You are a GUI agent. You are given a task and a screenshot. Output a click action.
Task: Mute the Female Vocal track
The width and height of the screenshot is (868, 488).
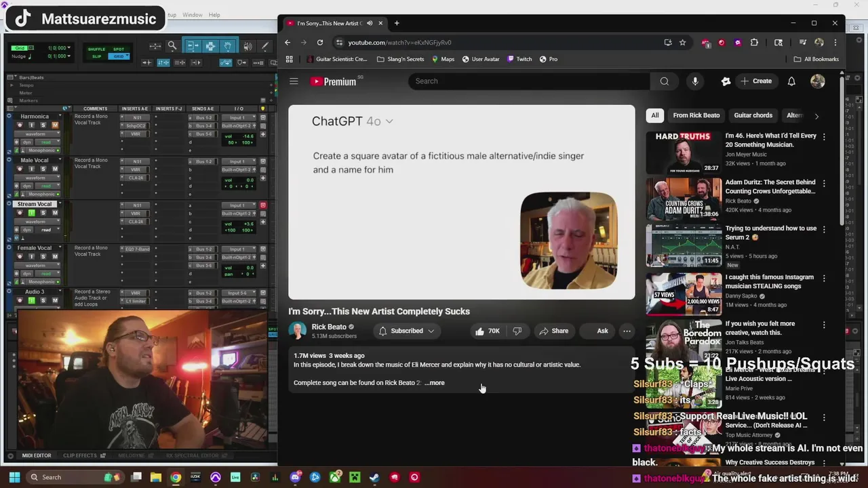click(55, 256)
